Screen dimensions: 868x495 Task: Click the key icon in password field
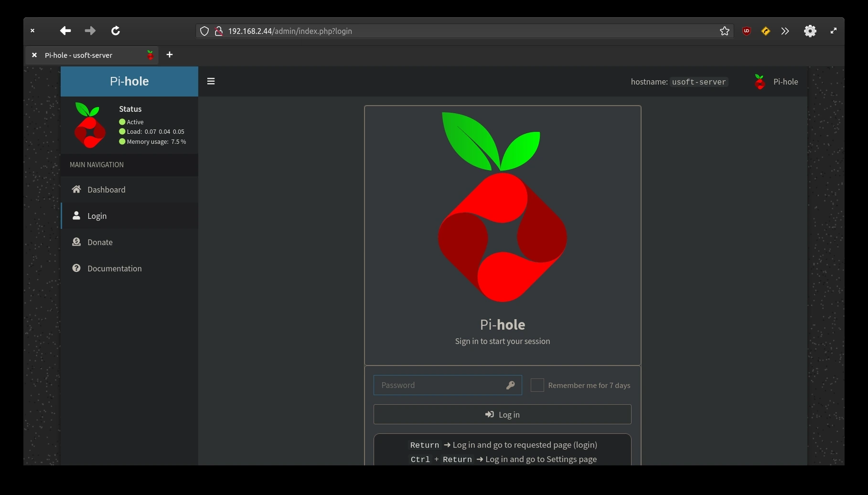(x=510, y=385)
